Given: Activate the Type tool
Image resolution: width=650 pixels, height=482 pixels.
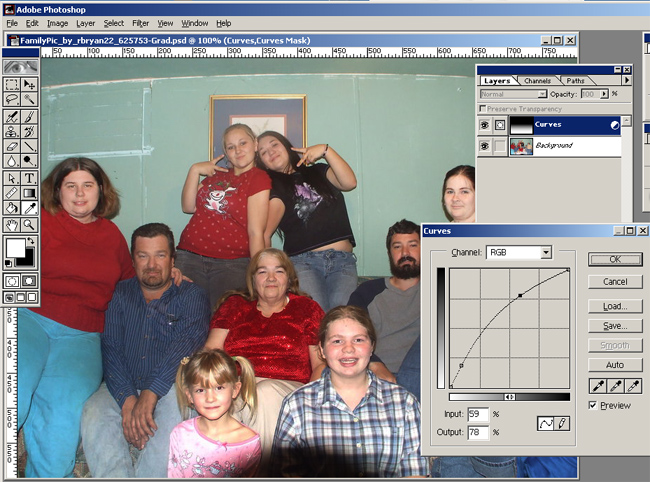Looking at the screenshot, I should (30, 177).
